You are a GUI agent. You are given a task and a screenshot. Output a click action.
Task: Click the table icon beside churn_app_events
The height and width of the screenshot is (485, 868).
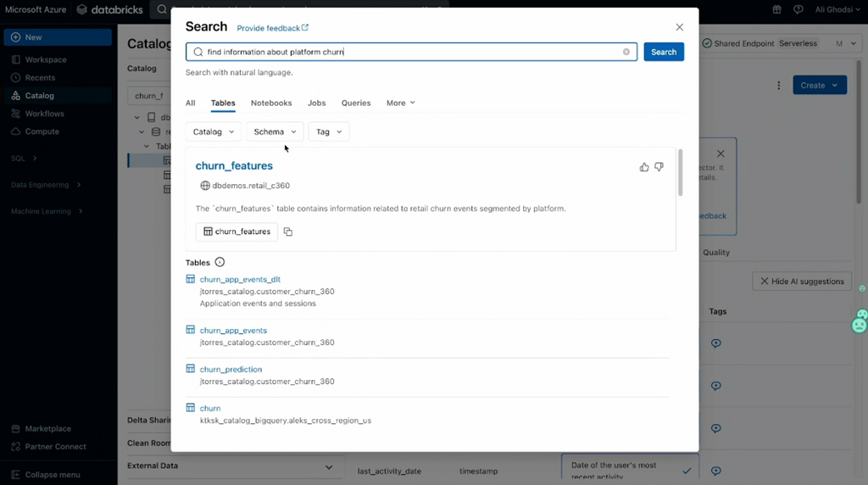[x=191, y=330]
